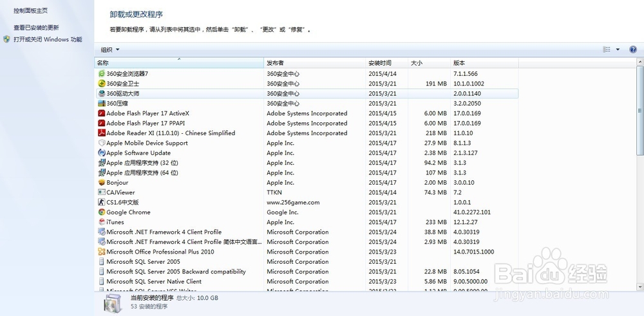Screen dimensions: 644x316
Task: Expand the view options dropdown arrow
Action: (618, 50)
